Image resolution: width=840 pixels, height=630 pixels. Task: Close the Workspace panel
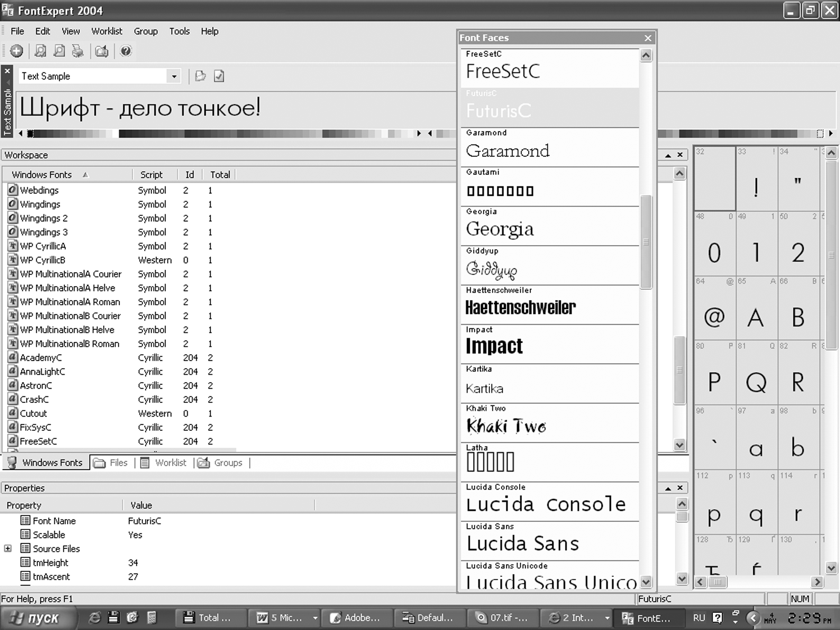click(680, 155)
